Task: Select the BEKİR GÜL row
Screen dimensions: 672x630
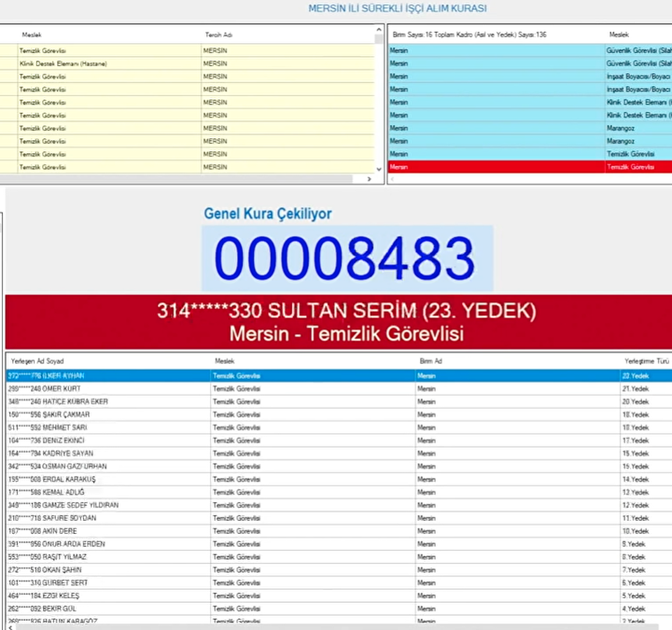Action: (339, 609)
